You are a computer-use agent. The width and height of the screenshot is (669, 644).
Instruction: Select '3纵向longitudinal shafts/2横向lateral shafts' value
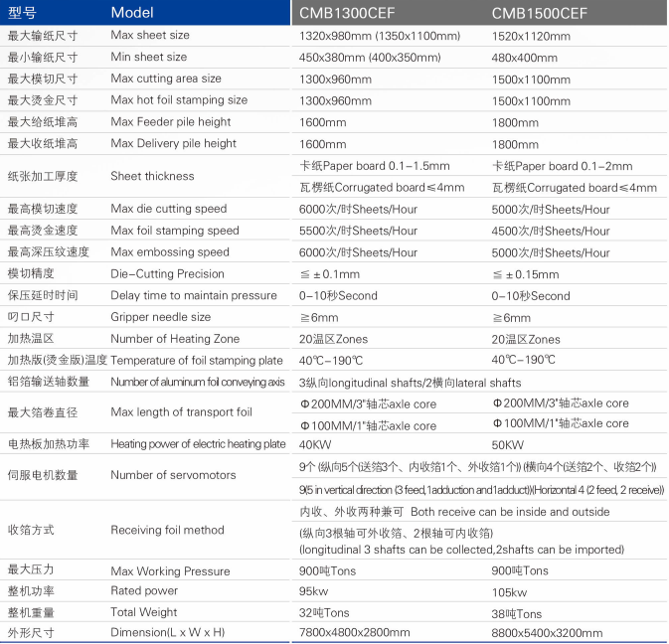(410, 383)
